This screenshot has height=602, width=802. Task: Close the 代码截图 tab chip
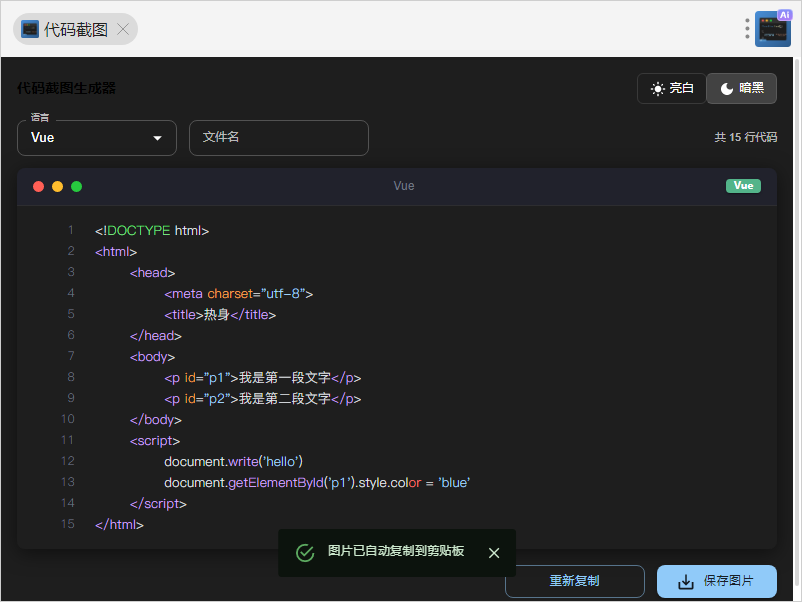pyautogui.click(x=123, y=29)
